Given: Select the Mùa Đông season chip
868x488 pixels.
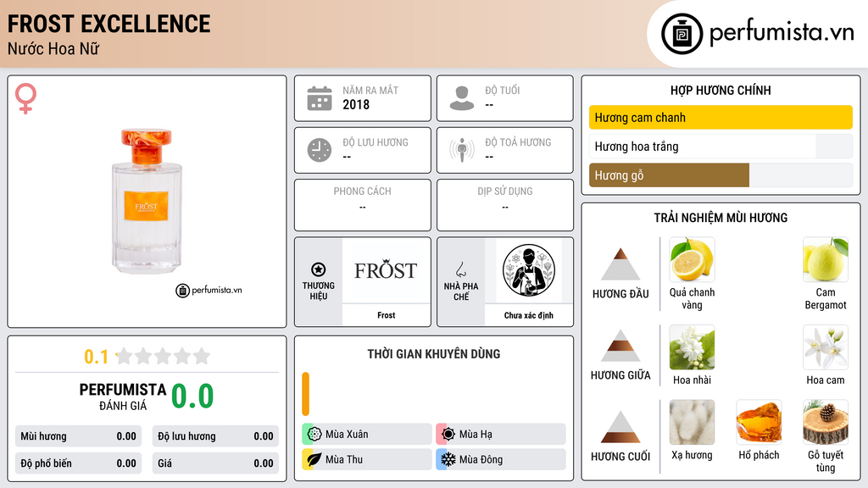Looking at the screenshot, I should (501, 459).
